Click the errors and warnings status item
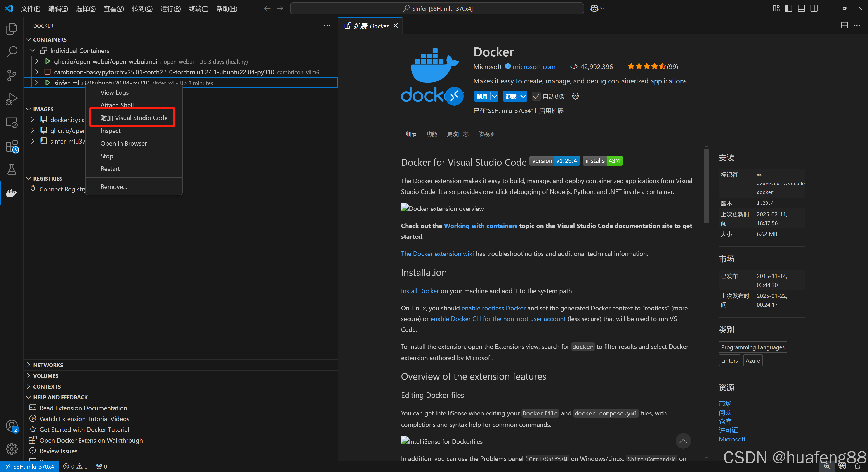The image size is (868, 472). pyautogui.click(x=75, y=467)
